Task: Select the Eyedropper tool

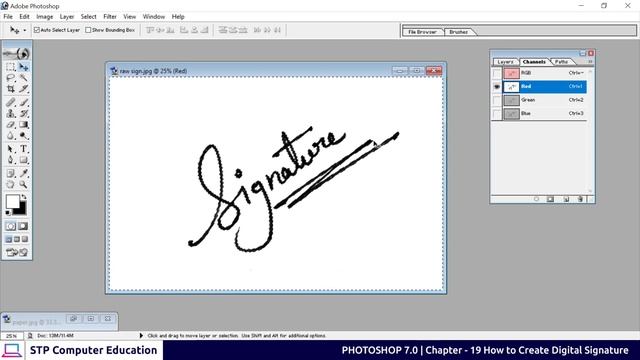Action: coord(24,173)
